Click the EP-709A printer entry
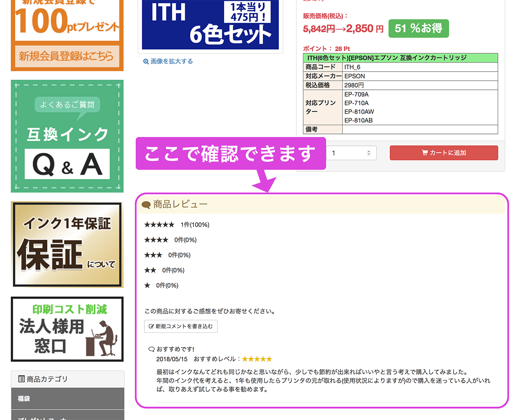Image resolution: width=516 pixels, height=420 pixels. tap(356, 94)
